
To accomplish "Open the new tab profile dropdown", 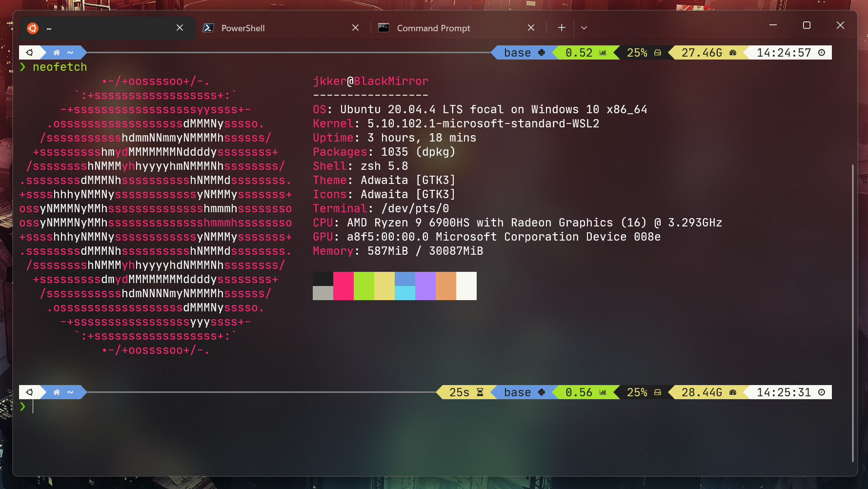I will point(584,28).
